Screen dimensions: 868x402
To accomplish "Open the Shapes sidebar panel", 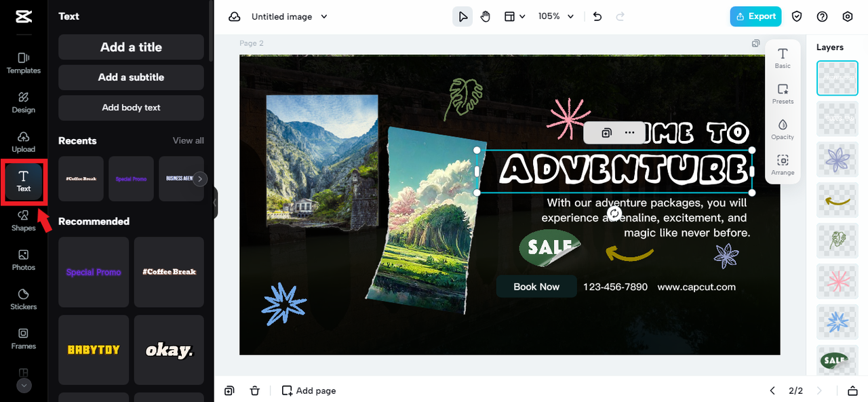I will [x=23, y=220].
